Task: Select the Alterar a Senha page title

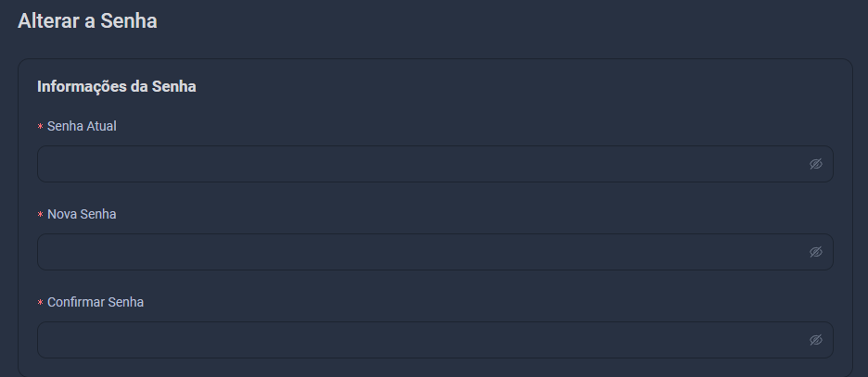Action: [87, 21]
